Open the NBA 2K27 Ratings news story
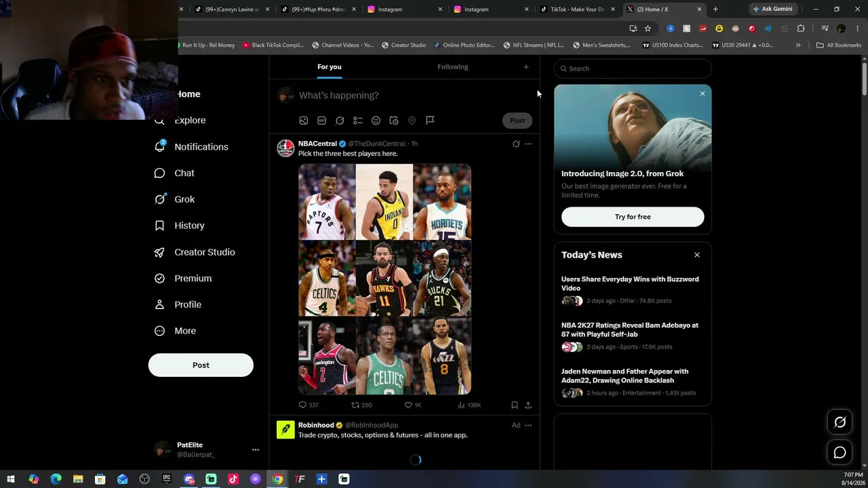The image size is (868, 488). pyautogui.click(x=633, y=335)
